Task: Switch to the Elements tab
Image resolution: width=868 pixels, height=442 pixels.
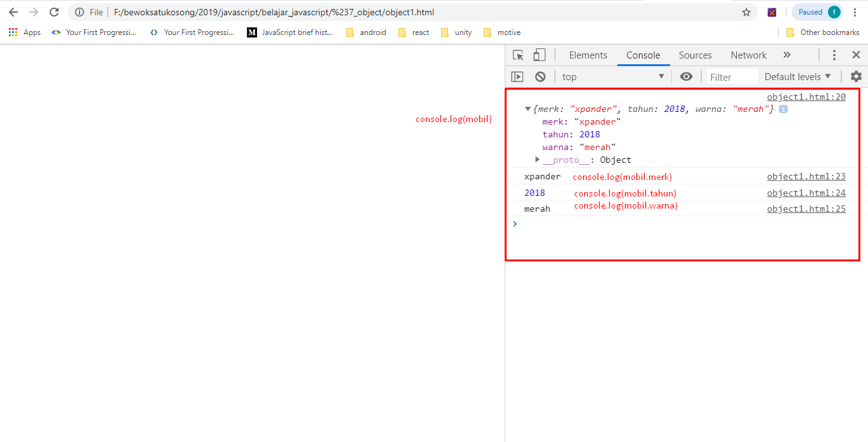Action: (587, 55)
